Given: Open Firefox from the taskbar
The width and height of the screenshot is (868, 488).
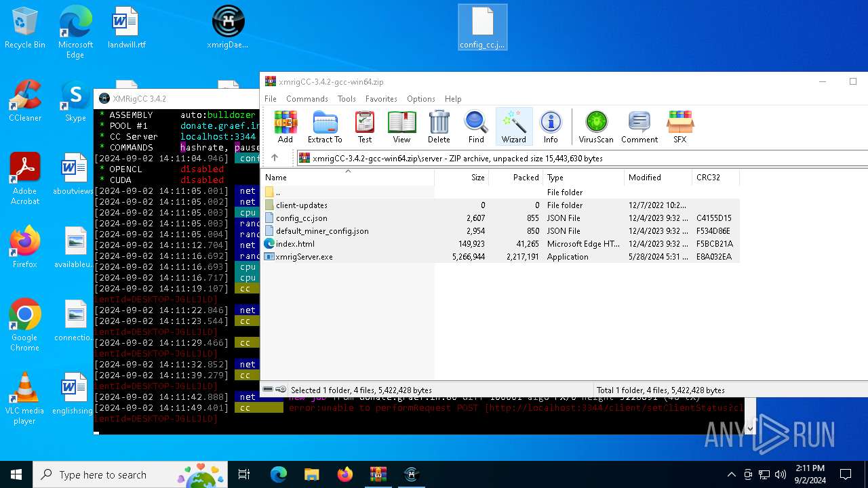Looking at the screenshot, I should (344, 474).
